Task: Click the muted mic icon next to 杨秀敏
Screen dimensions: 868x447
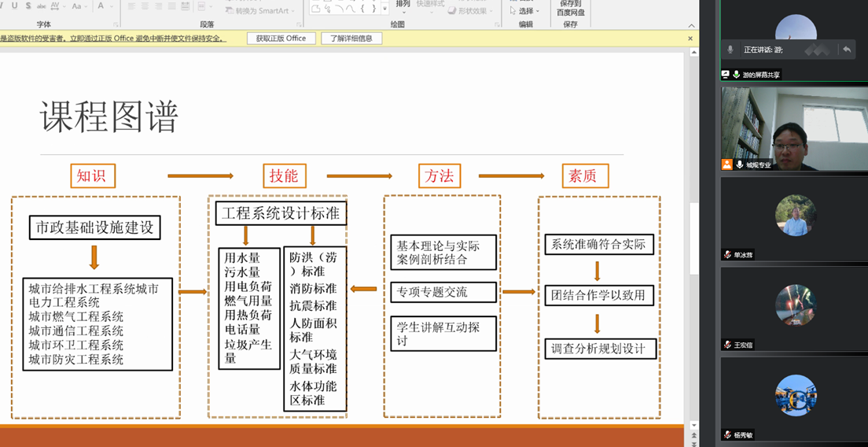Action: [x=728, y=434]
